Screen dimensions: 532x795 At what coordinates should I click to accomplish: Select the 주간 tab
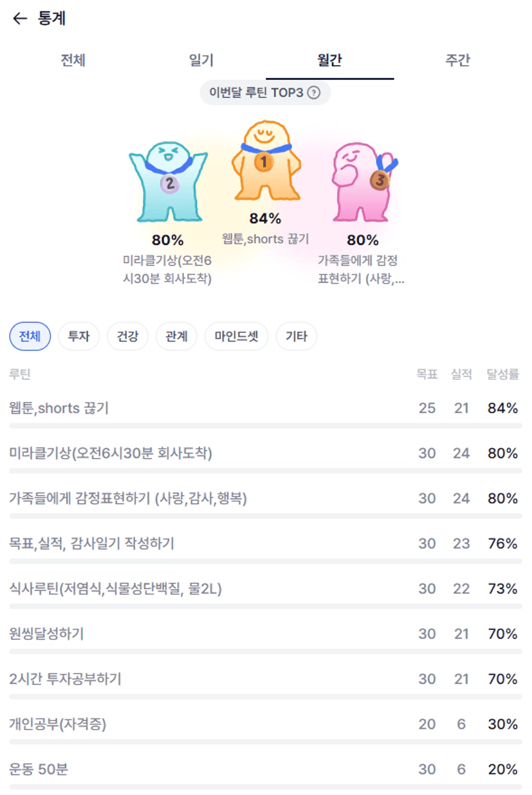(457, 60)
